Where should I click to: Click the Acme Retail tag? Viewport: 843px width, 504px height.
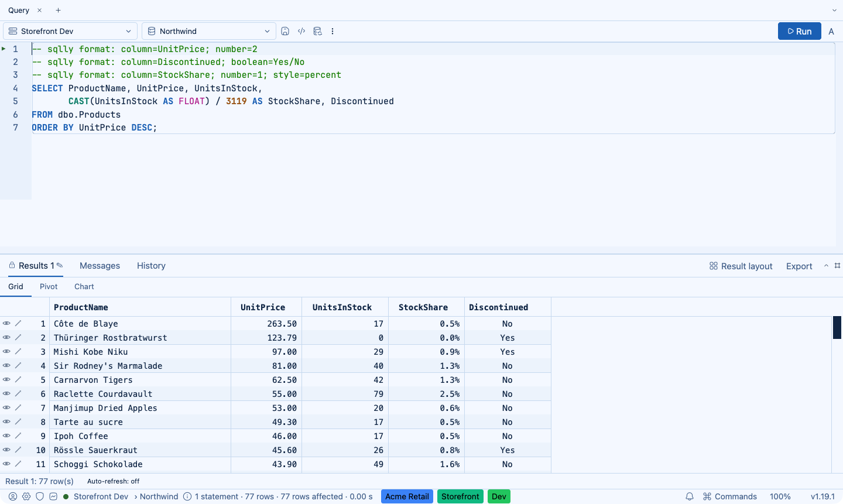click(x=407, y=496)
